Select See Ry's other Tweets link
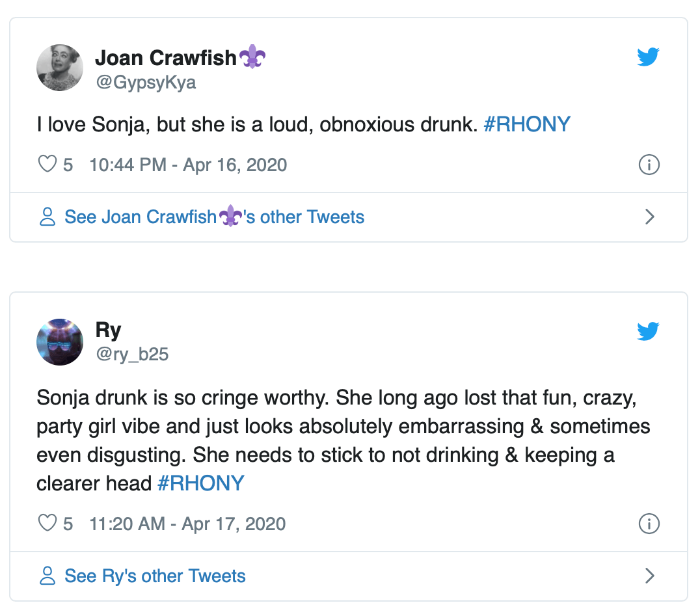This screenshot has height=614, width=700. point(155,576)
